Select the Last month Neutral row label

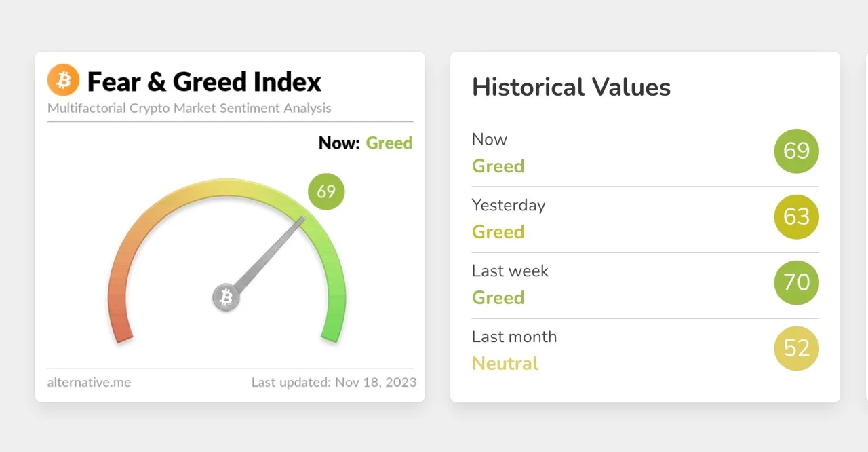505,363
